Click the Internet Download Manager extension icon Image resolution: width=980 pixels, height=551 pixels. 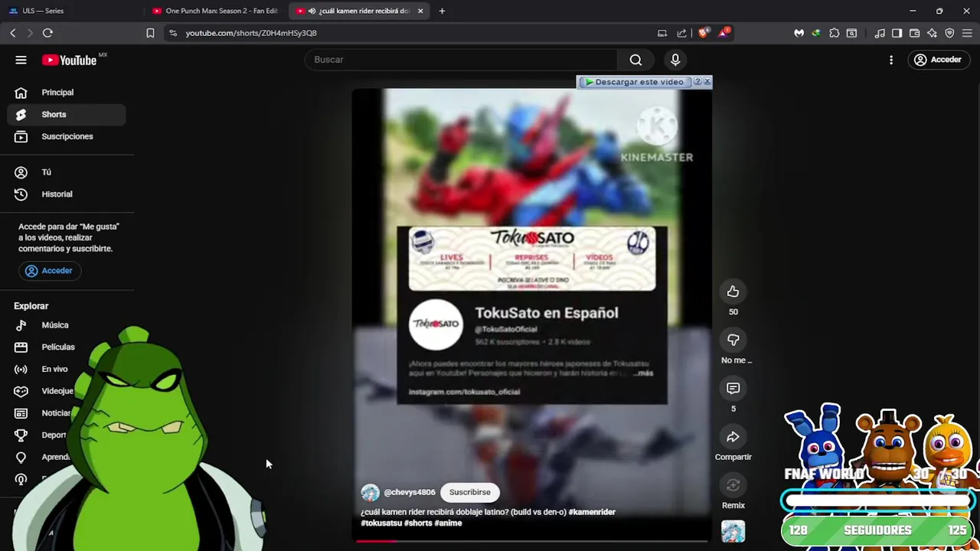(816, 33)
